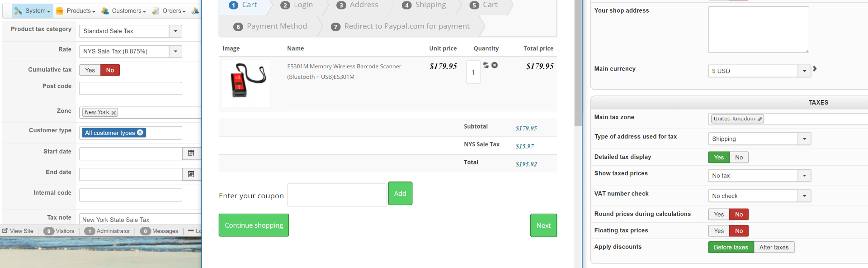Set Cumulative tax to Yes
The height and width of the screenshot is (268, 868).
pos(90,70)
